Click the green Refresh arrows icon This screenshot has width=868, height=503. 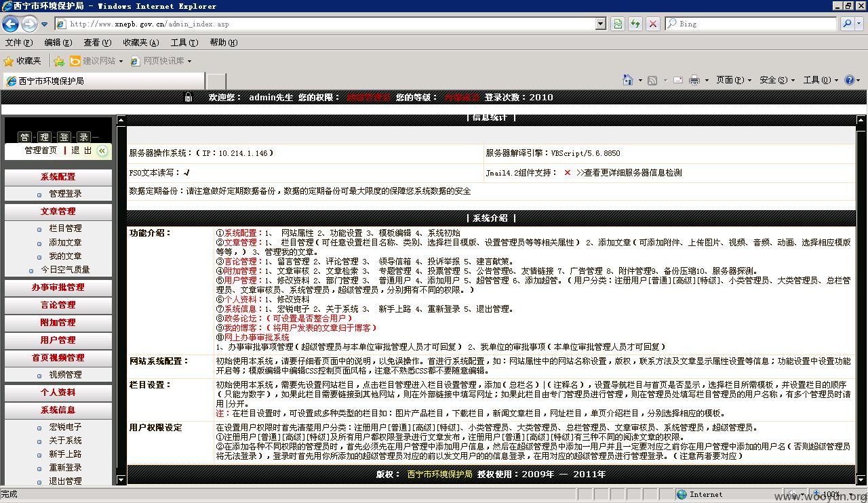pos(635,24)
